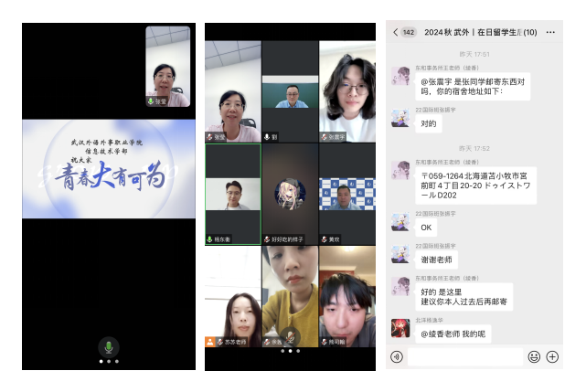Image resolution: width=586 pixels, height=392 pixels.
Task: Select the shared slide 青春大有可为
Action: coord(108,169)
